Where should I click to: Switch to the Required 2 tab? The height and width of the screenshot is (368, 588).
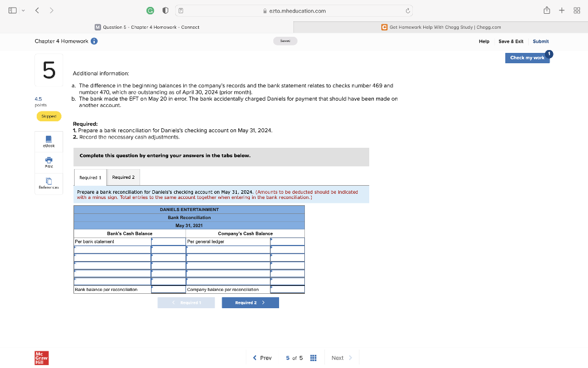coord(123,177)
